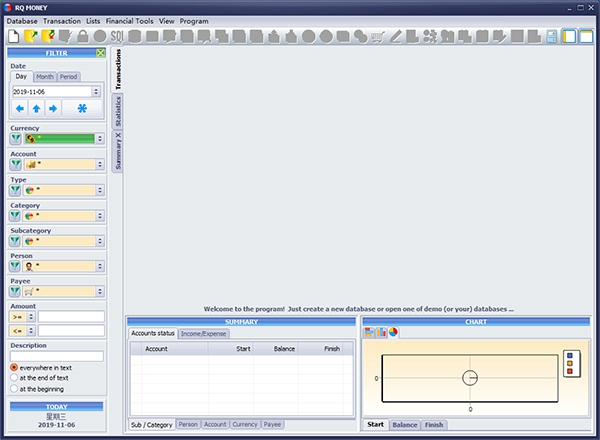Click the previous day left arrow
The height and width of the screenshot is (440, 600).
(20, 107)
